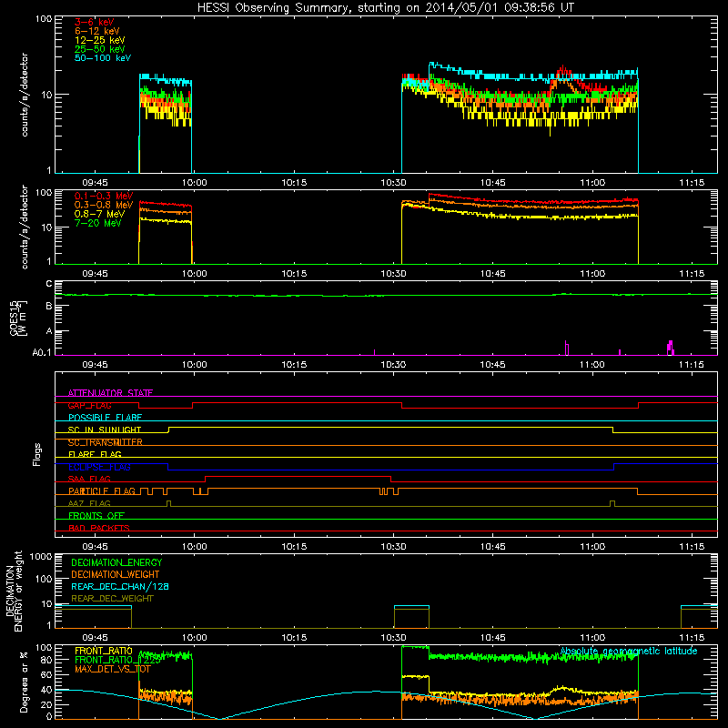Select the yellow 12-25 keV legend label
This screenshot has height=728, width=728.
click(x=99, y=40)
